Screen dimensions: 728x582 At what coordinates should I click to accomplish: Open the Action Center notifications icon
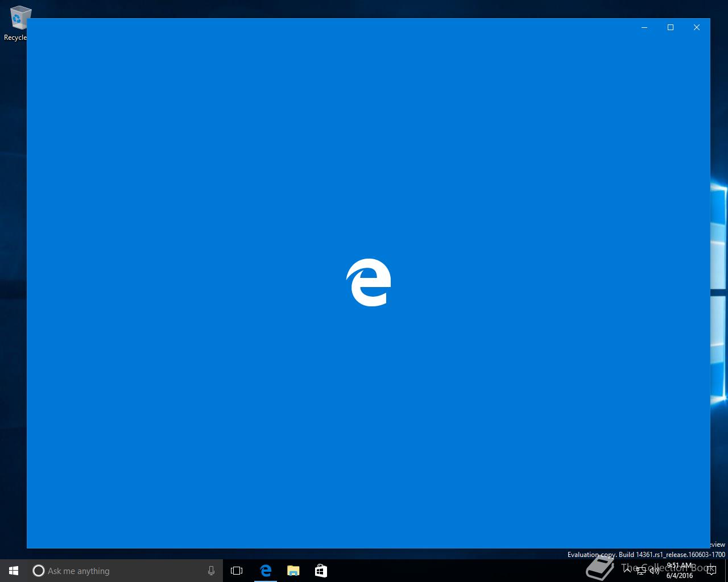coord(711,571)
